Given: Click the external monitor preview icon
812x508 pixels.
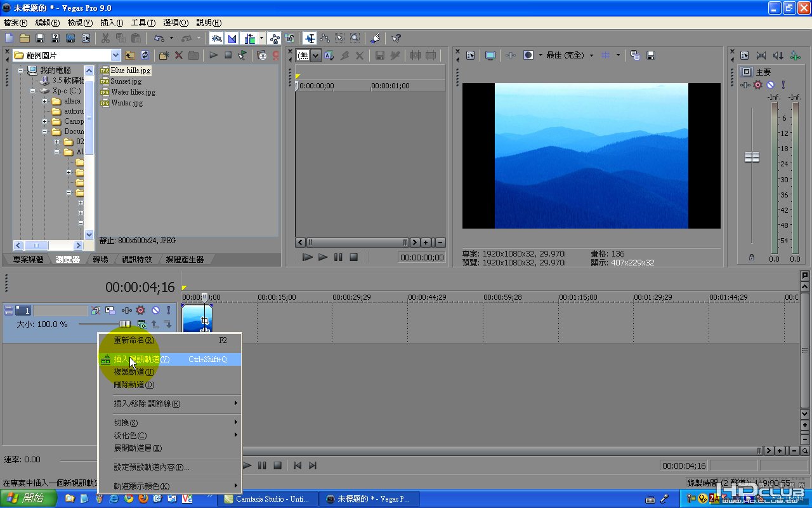Looking at the screenshot, I should point(490,56).
